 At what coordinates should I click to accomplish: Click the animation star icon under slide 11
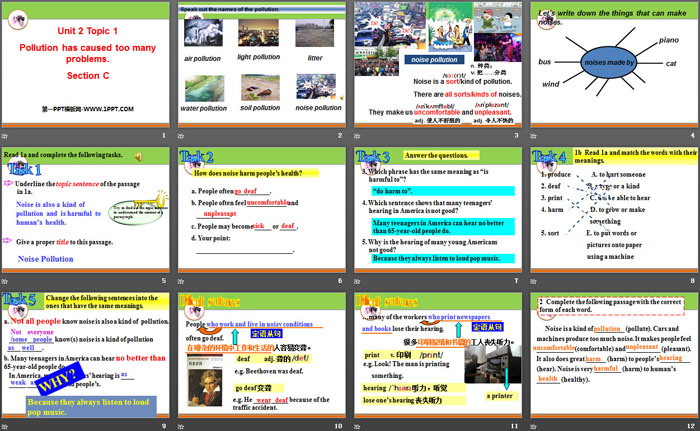coord(357,427)
